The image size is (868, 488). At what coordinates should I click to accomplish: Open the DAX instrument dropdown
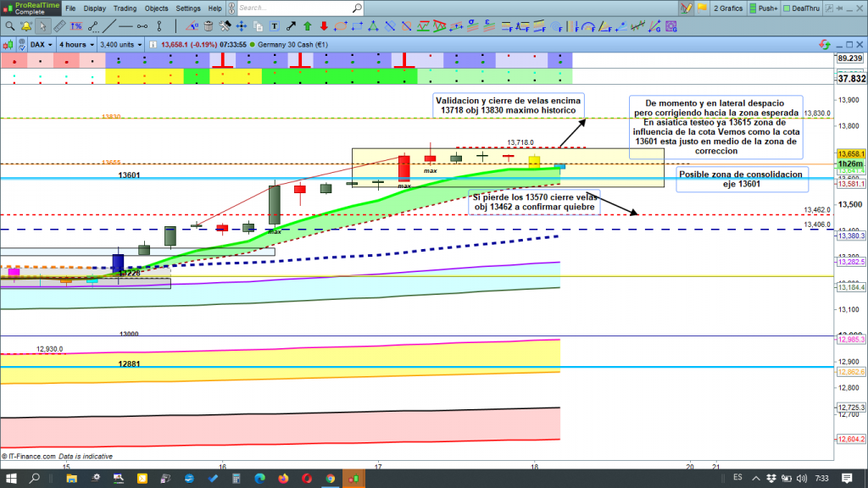41,44
